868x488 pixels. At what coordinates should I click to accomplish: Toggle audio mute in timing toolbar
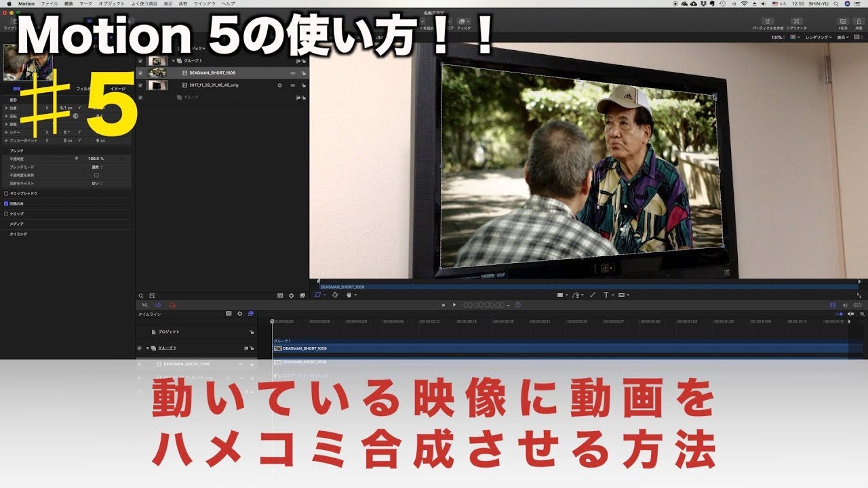click(x=144, y=305)
